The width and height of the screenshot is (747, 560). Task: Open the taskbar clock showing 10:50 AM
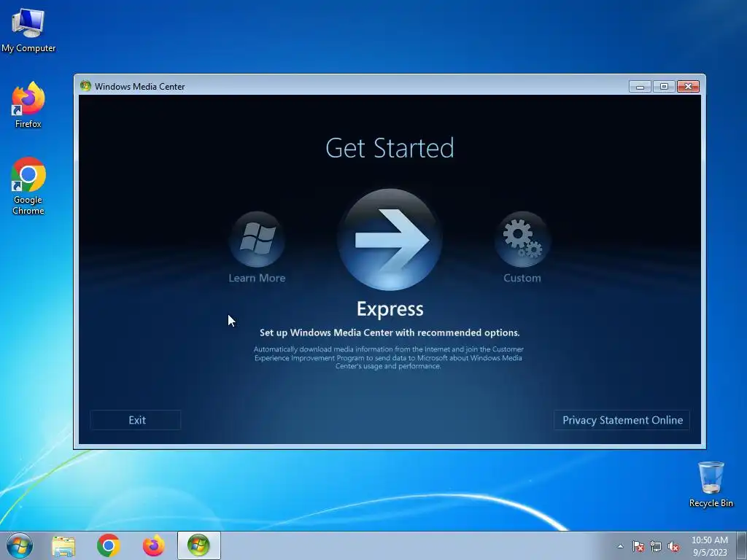click(x=709, y=546)
